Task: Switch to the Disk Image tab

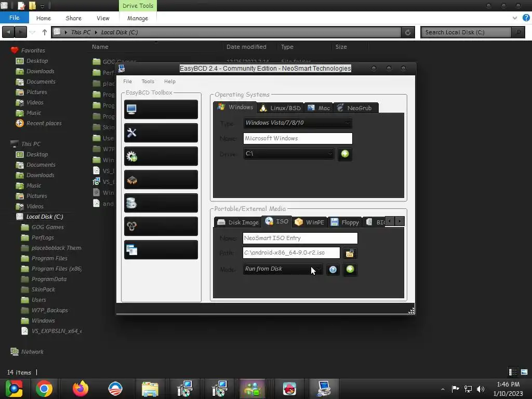Action: [238, 222]
